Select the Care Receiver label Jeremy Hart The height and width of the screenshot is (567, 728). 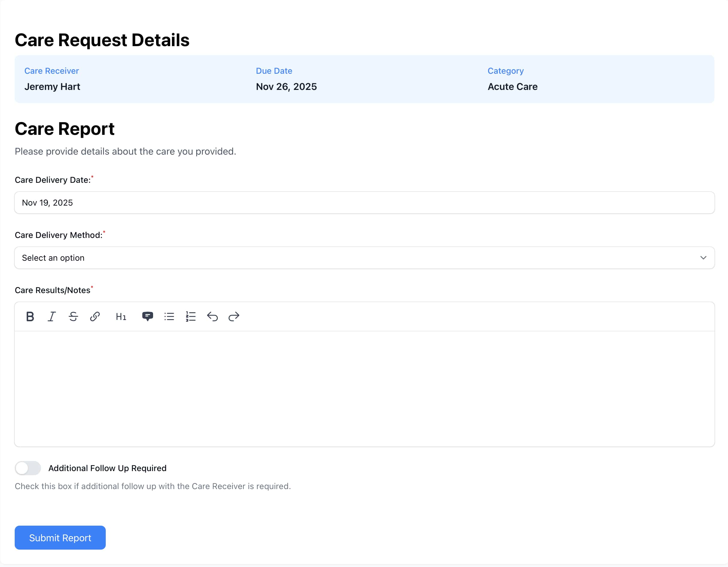point(52,86)
